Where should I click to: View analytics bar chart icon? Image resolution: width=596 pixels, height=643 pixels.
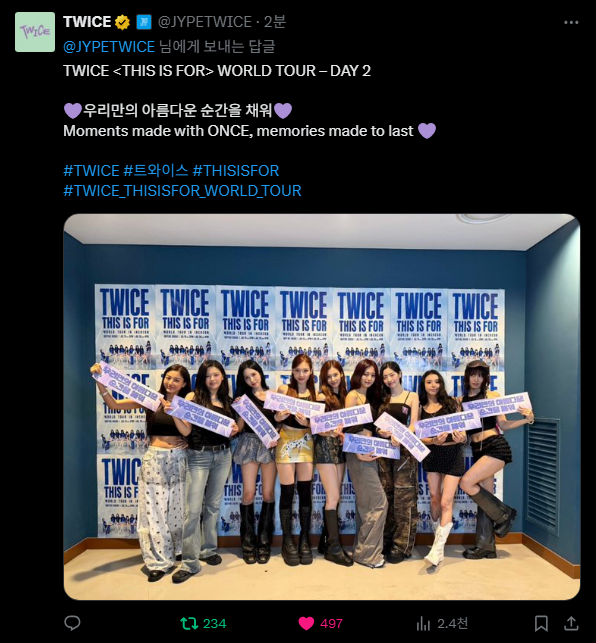[x=423, y=624]
